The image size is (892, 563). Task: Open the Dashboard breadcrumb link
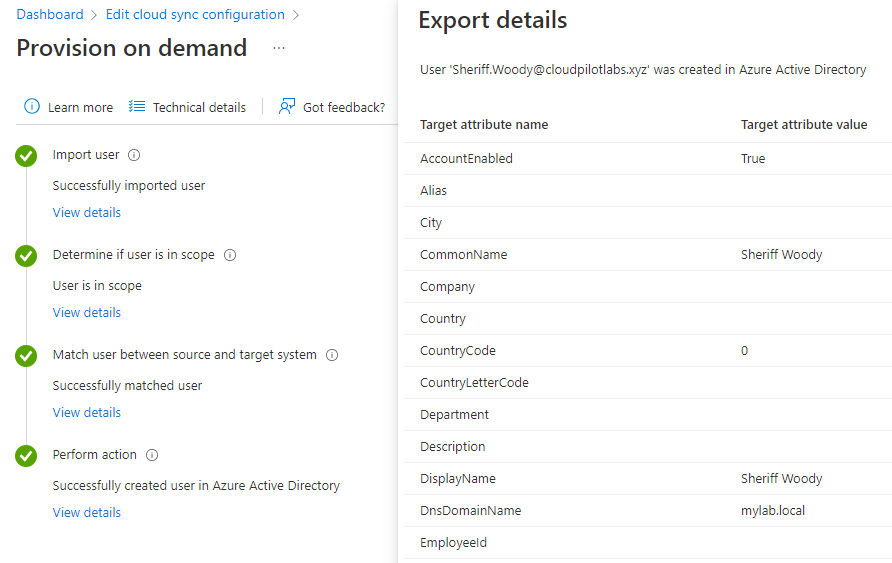tap(49, 14)
